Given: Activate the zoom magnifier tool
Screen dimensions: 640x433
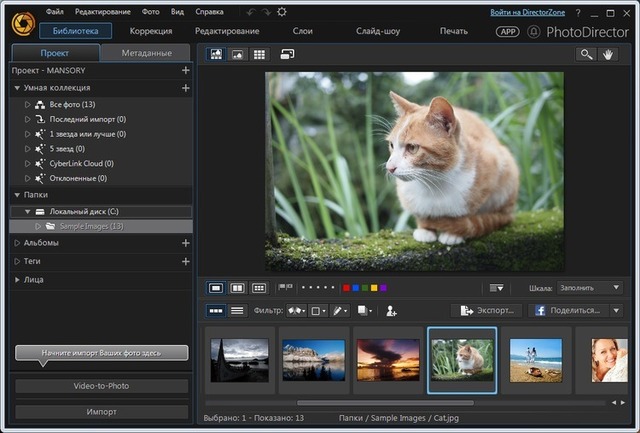Looking at the screenshot, I should point(585,54).
